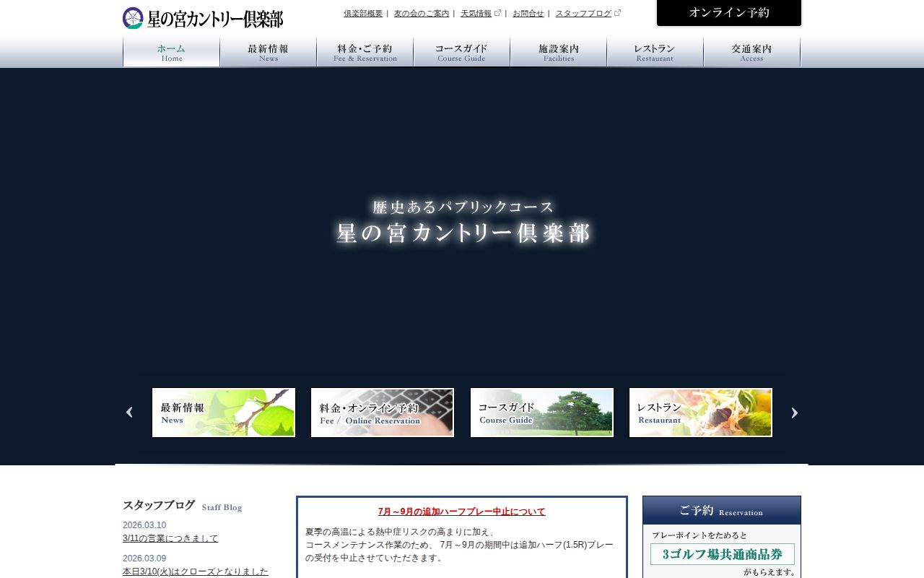Click the スタッフブログ Staff Blog heading
The height and width of the screenshot is (578, 924).
click(183, 506)
